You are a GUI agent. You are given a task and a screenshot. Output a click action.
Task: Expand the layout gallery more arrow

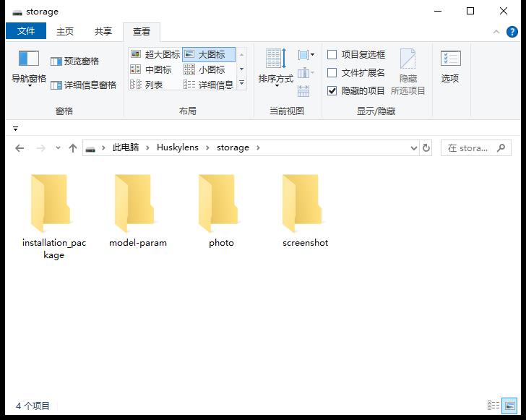coord(241,84)
